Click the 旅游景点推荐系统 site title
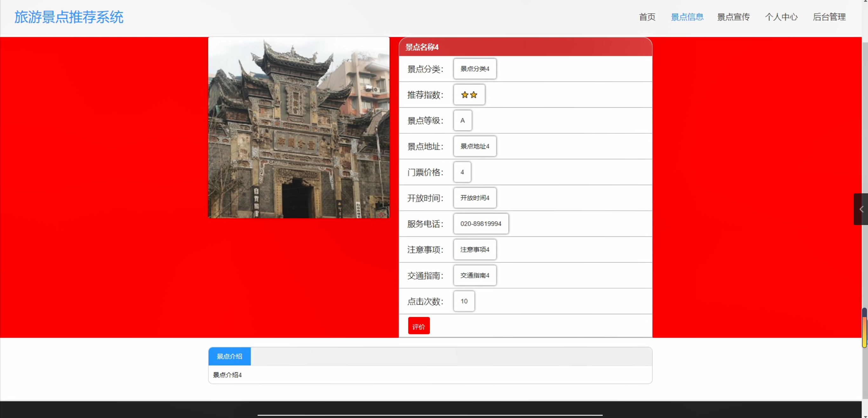Viewport: 868px width, 418px height. tap(69, 17)
